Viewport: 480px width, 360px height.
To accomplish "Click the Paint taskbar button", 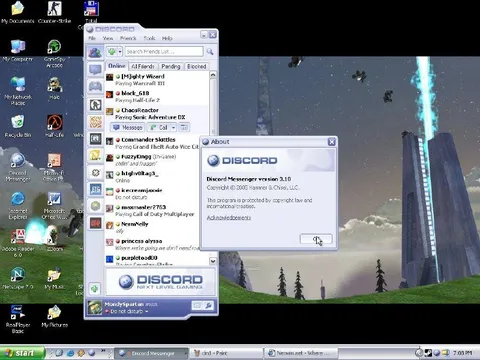I will 227,353.
